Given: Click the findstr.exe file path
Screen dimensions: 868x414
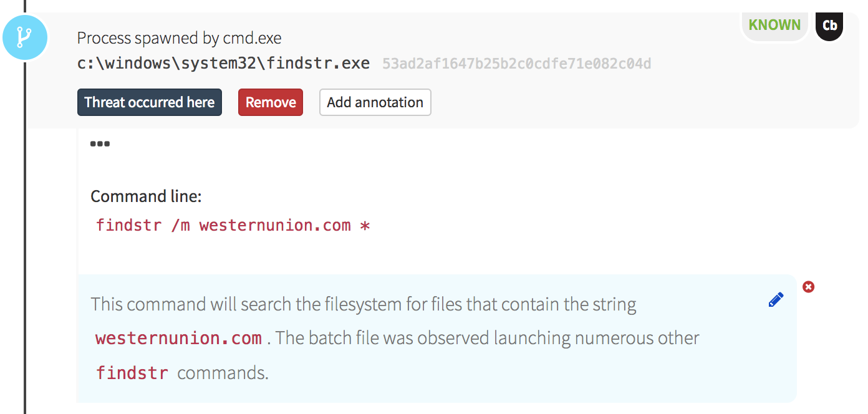Looking at the screenshot, I should pyautogui.click(x=223, y=64).
